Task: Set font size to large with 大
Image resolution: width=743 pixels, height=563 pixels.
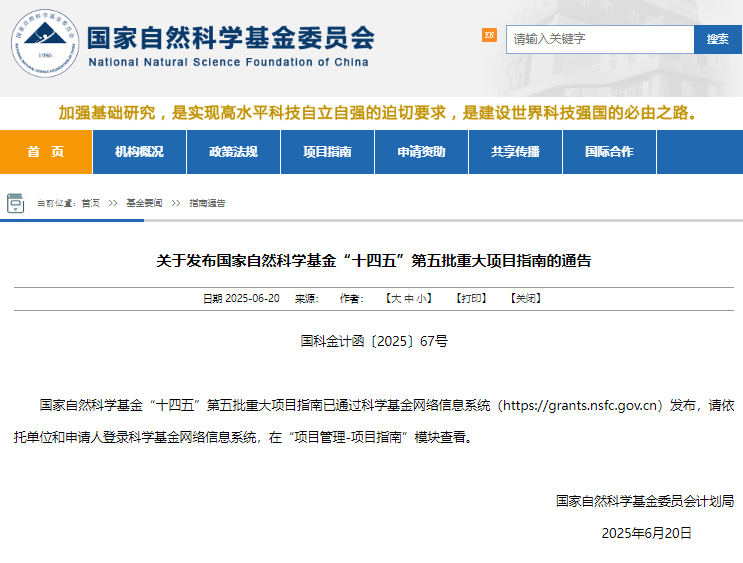Action: coord(395,299)
